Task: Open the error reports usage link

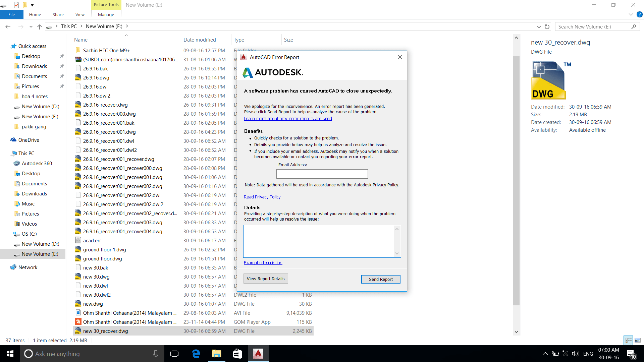Action: click(x=288, y=118)
